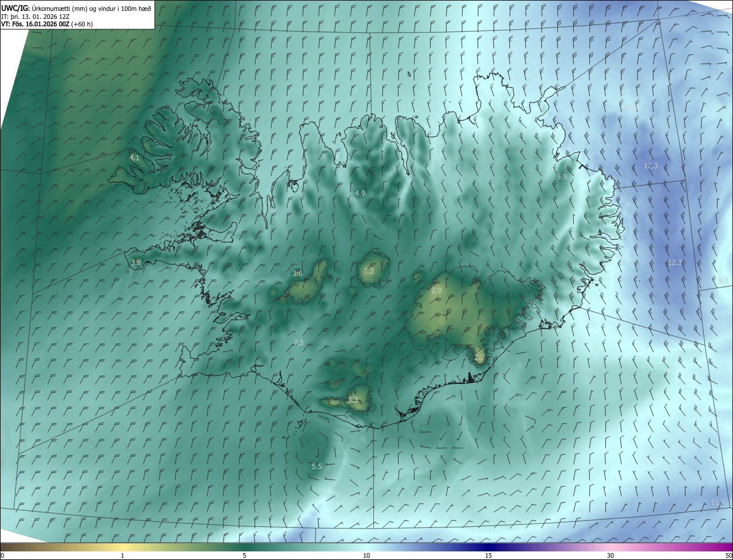
Task: Click the 5.5 value over the southern sea
Action: click(x=317, y=467)
